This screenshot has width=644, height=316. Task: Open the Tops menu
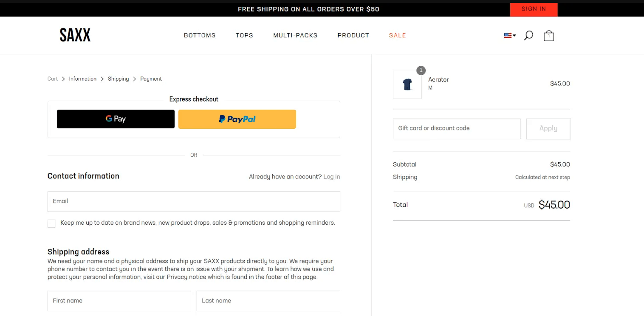click(x=244, y=35)
